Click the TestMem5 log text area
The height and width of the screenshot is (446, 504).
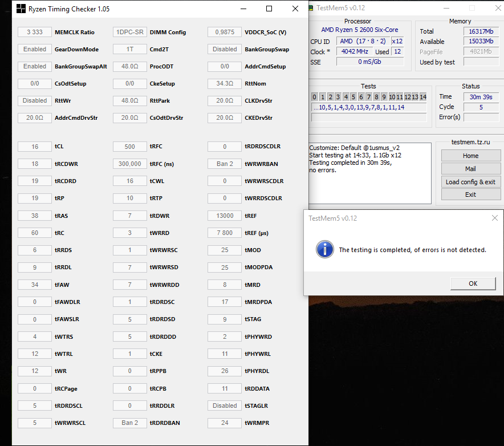[369, 173]
